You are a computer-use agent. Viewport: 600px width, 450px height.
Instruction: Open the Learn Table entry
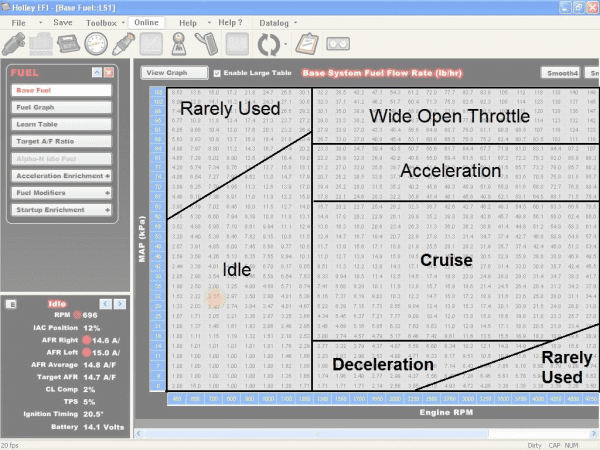(x=61, y=124)
